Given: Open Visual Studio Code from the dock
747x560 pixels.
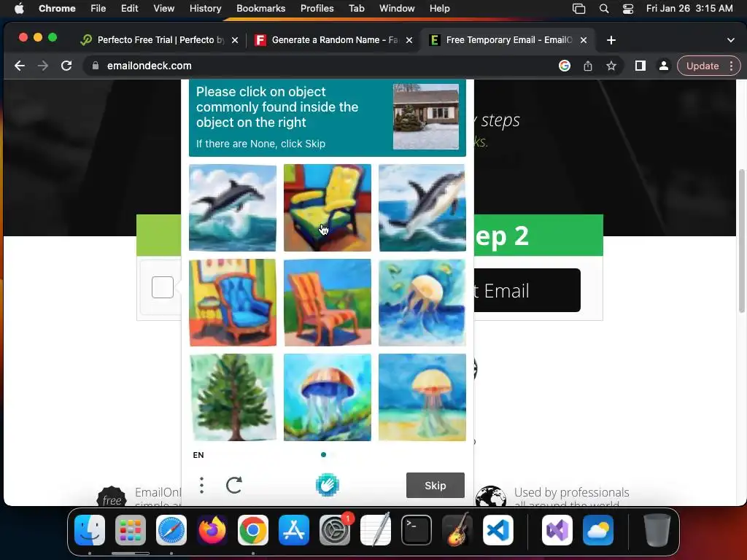Looking at the screenshot, I should pos(498,530).
